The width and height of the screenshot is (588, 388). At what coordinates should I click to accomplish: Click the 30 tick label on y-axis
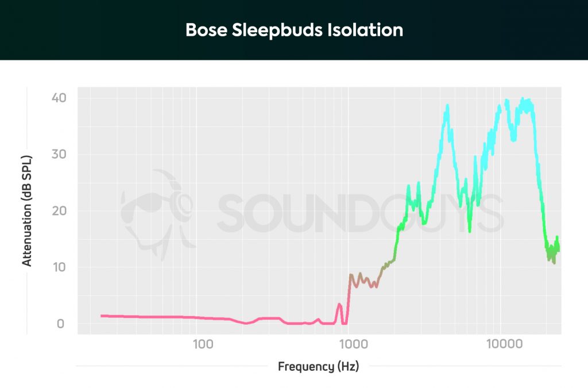[59, 154]
